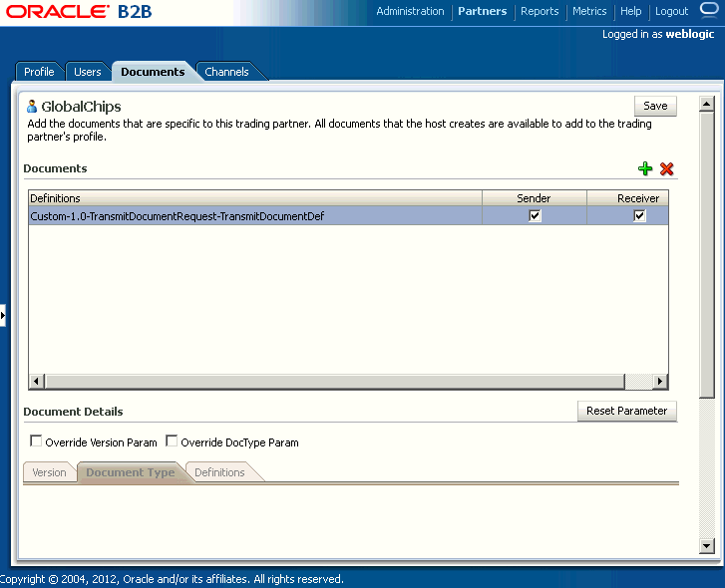
Task: Click the page vertical scroll up arrow
Action: coord(706,104)
